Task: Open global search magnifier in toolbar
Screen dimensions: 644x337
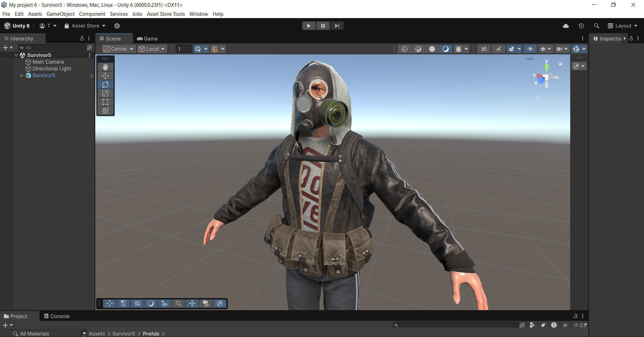Action: tap(596, 26)
